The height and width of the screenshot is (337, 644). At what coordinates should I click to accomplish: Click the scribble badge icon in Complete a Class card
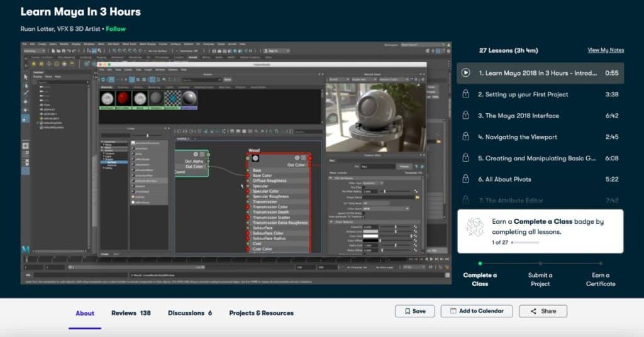click(475, 227)
